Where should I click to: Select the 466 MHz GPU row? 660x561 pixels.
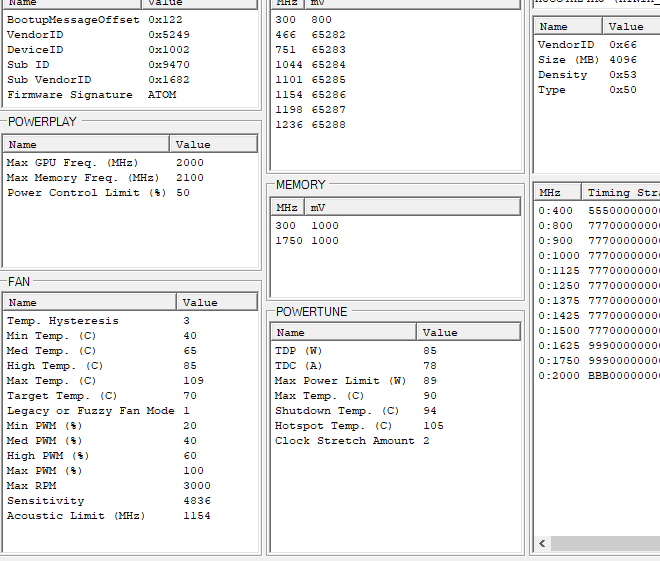pyautogui.click(x=396, y=35)
